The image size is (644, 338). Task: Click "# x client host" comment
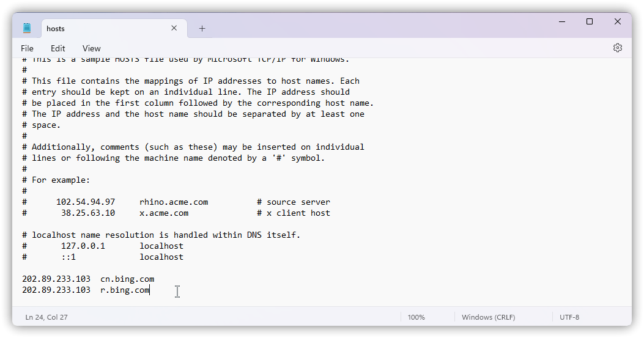coord(293,213)
